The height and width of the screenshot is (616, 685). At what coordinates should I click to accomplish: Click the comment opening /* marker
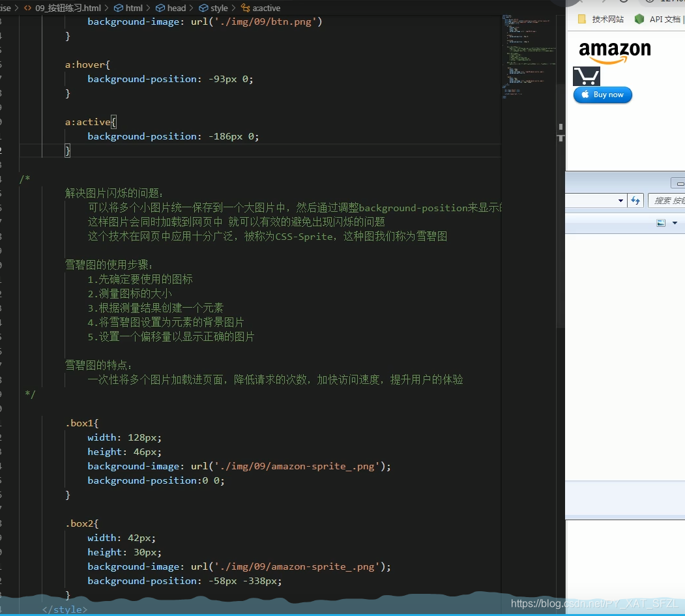[x=25, y=179]
